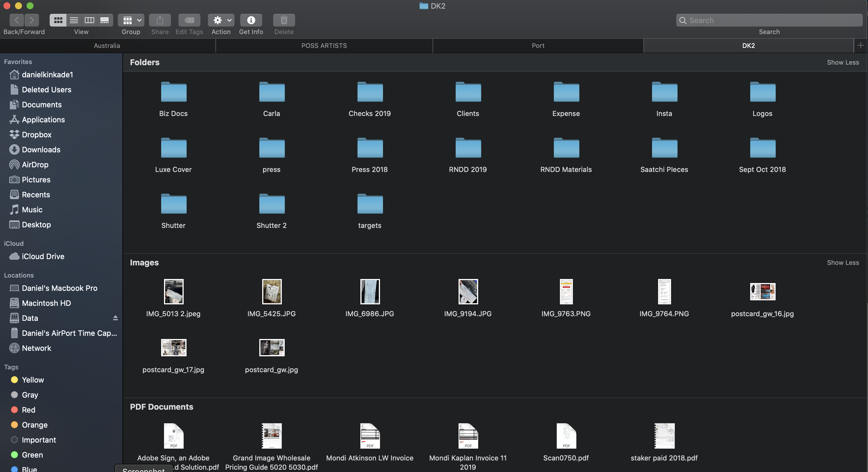Click the Delete toolbar icon
The height and width of the screenshot is (472, 868).
[283, 20]
